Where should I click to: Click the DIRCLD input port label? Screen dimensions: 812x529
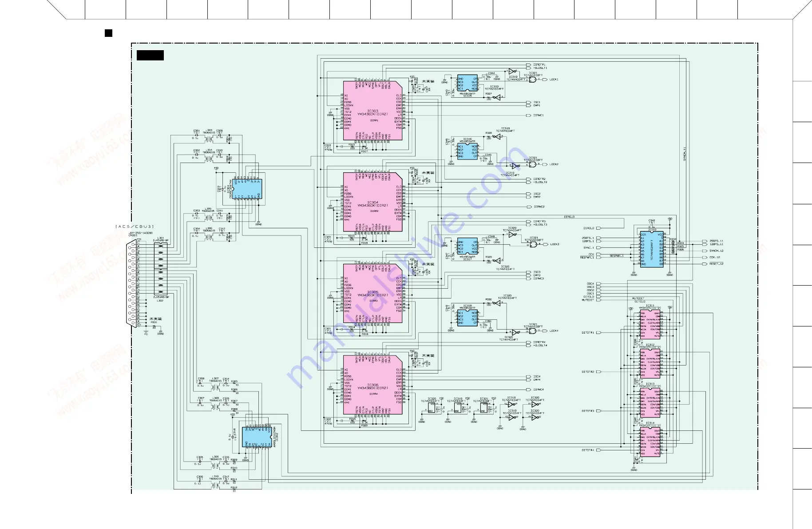(x=589, y=228)
